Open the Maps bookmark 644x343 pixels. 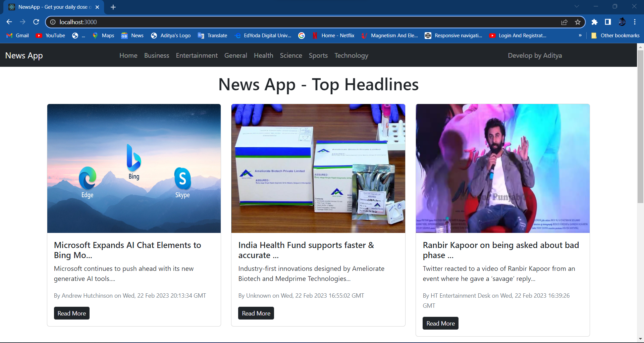tap(103, 35)
